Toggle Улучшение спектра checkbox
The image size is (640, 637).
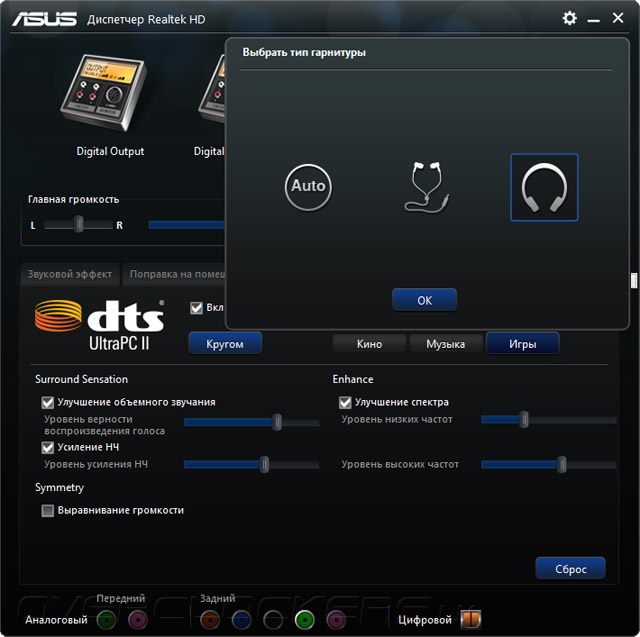tap(345, 403)
